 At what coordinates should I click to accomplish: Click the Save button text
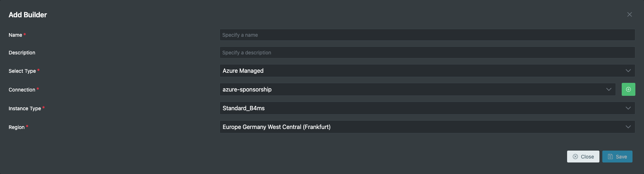[621, 157]
